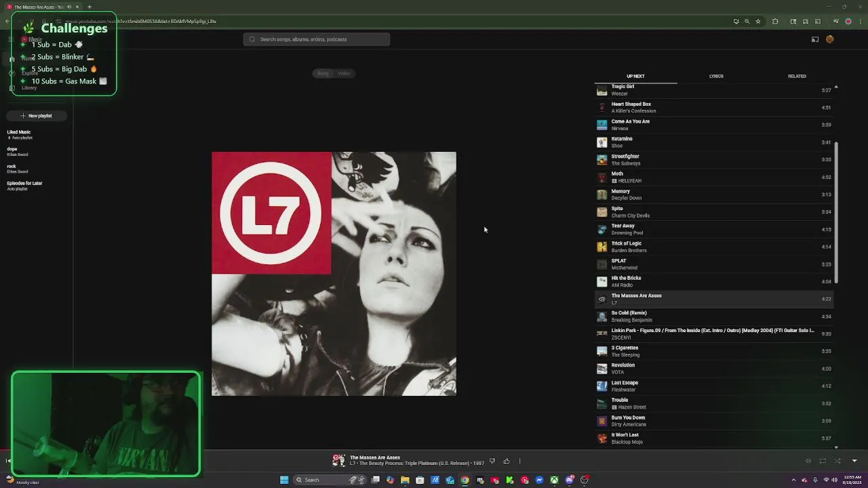
Task: Like the current song with thumbs up
Action: coord(506,461)
